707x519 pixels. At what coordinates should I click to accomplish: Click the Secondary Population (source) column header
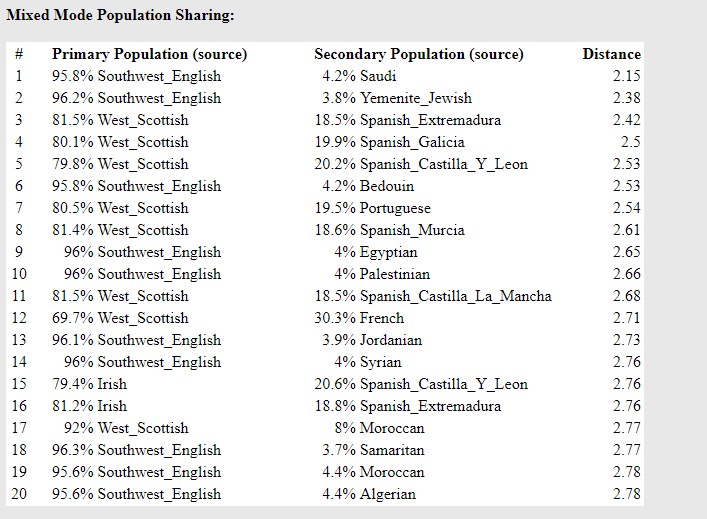coord(419,54)
